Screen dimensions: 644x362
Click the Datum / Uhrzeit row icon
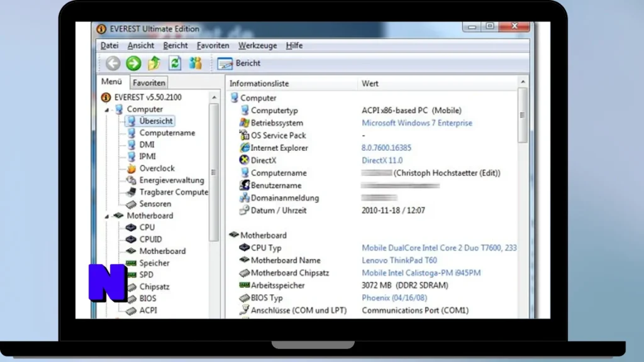[245, 210]
